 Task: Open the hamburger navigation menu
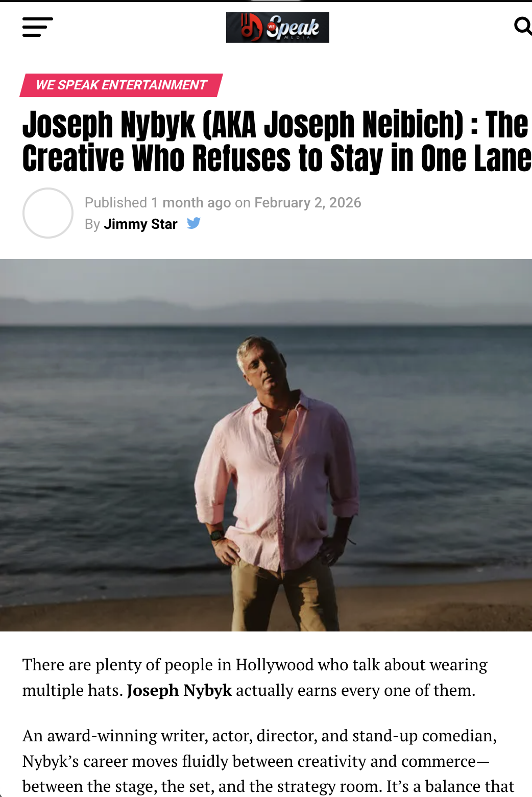(x=38, y=27)
